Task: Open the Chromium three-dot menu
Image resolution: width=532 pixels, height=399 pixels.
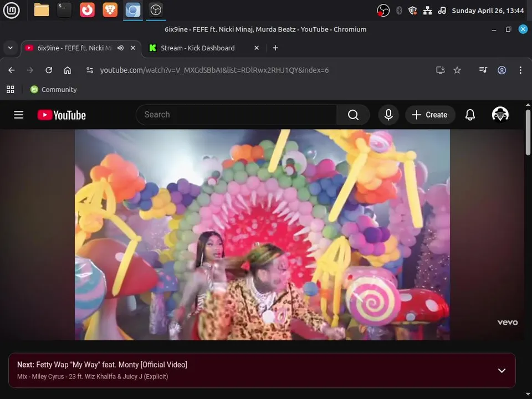Action: click(520, 70)
